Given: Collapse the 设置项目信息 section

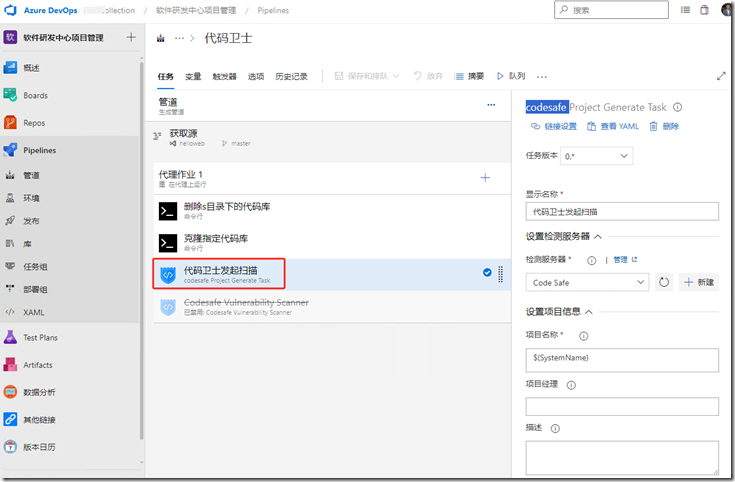Looking at the screenshot, I should 589,312.
